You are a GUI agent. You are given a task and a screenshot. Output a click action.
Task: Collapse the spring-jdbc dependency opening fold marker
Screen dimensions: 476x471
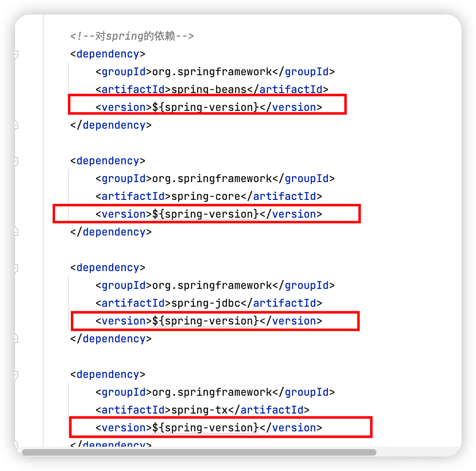point(16,268)
